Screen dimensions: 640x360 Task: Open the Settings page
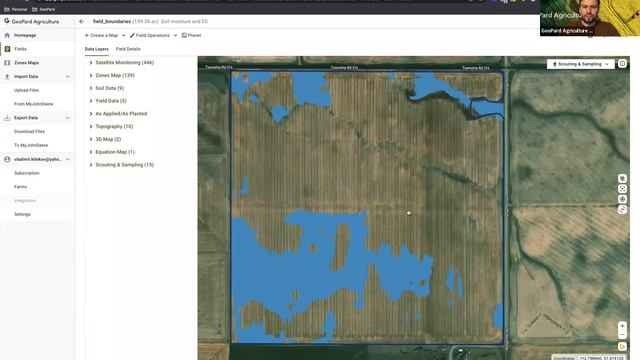point(22,214)
